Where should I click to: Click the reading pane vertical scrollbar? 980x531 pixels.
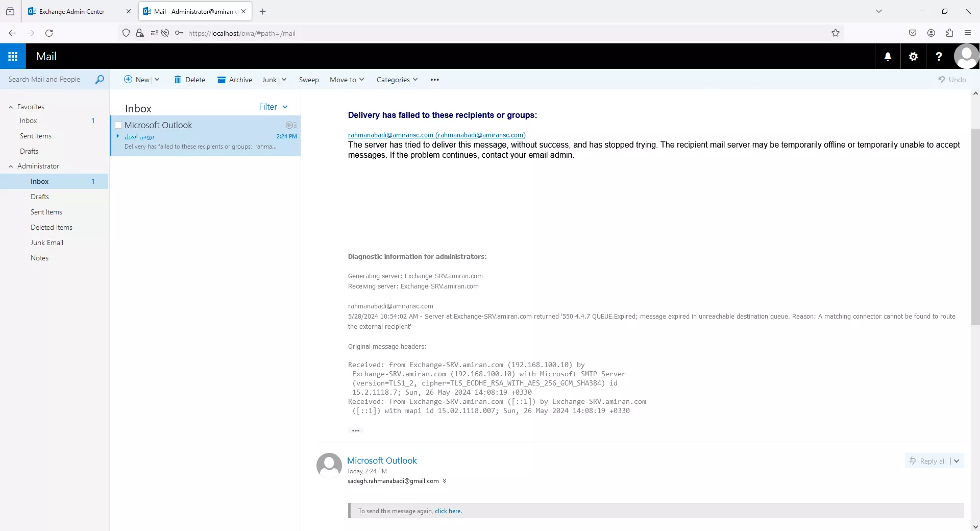(975, 227)
